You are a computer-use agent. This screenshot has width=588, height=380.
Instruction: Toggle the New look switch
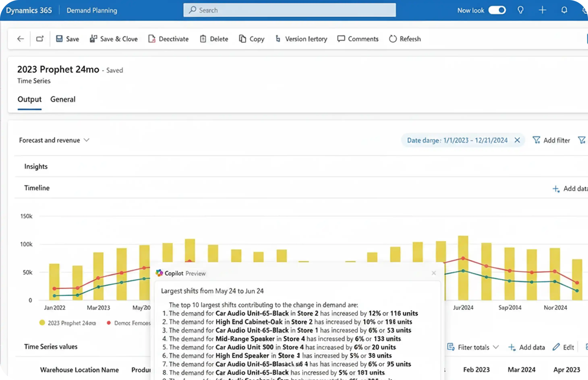497,10
